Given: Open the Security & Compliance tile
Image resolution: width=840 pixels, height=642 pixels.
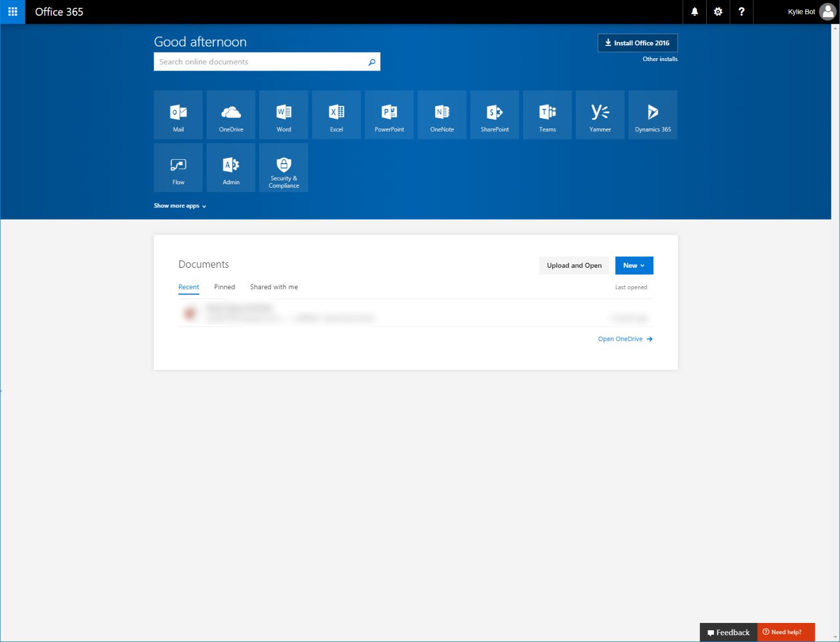Looking at the screenshot, I should [283, 168].
